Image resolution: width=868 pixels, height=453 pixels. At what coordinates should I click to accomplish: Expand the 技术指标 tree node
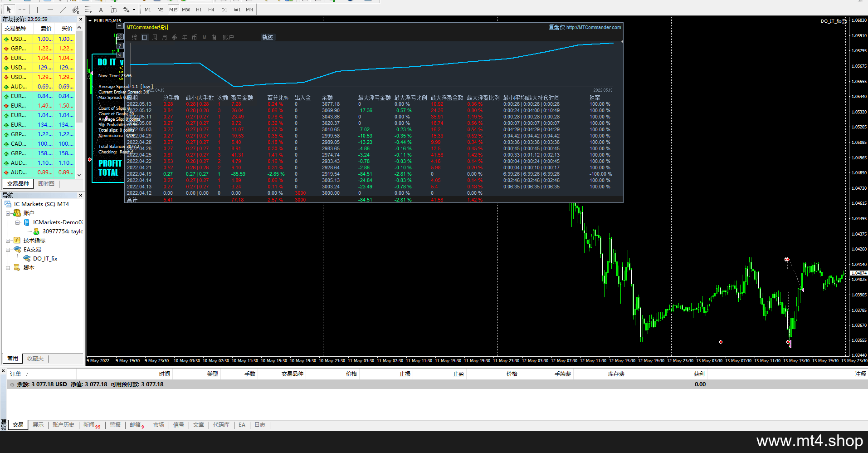[x=8, y=241]
